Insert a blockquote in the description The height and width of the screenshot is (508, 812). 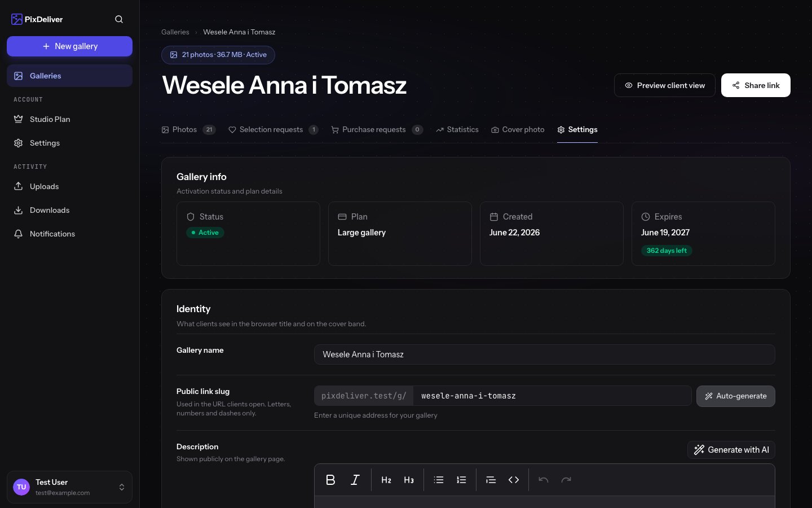pos(491,480)
